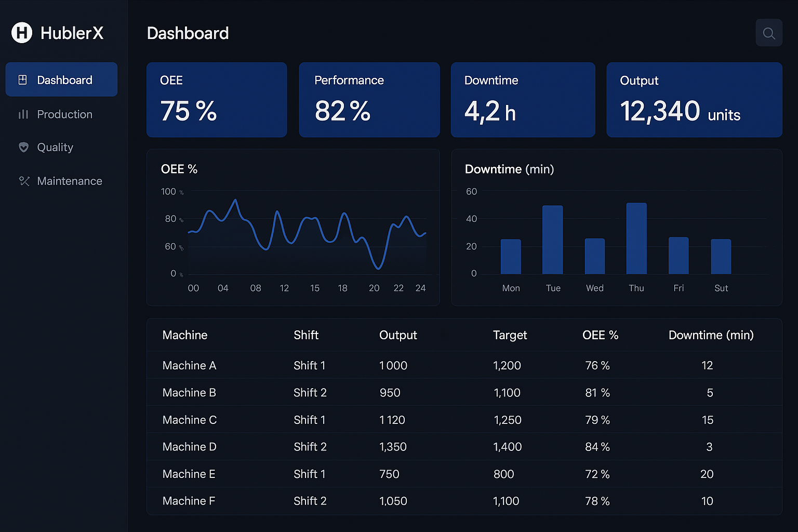Image resolution: width=798 pixels, height=532 pixels.
Task: Click the OEE % column header
Action: click(x=600, y=335)
